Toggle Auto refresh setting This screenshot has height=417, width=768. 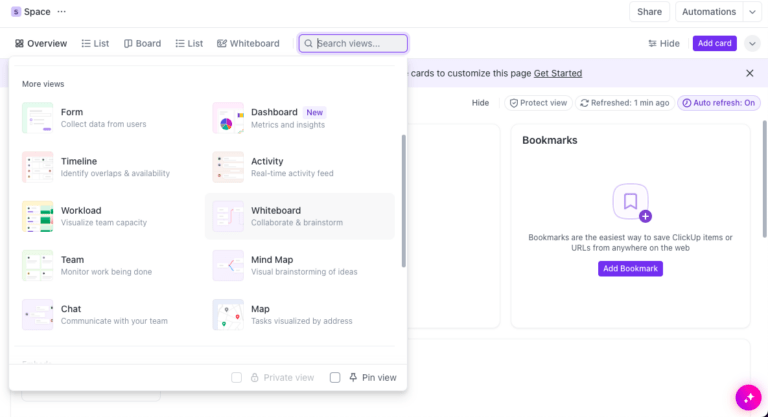click(x=718, y=103)
